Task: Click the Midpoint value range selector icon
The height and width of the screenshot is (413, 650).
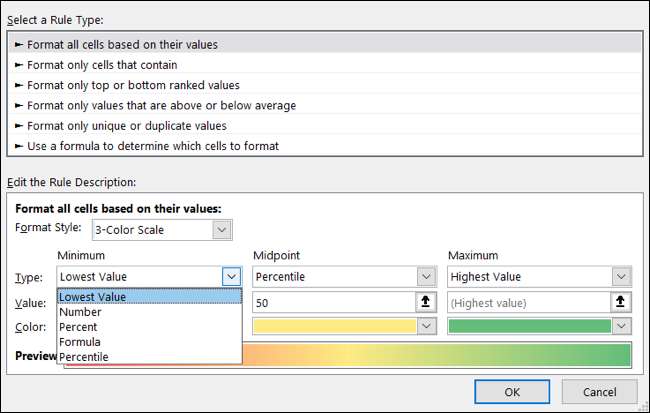Action: point(427,301)
